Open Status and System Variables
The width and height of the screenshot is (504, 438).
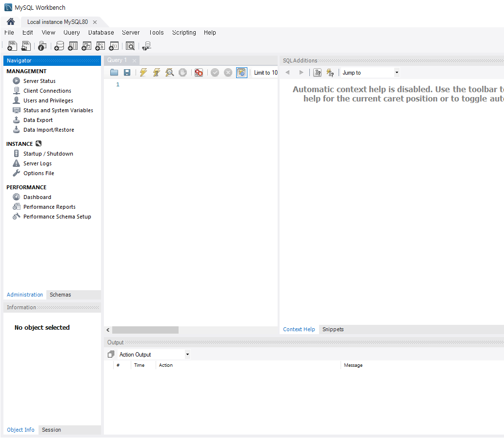(x=58, y=110)
